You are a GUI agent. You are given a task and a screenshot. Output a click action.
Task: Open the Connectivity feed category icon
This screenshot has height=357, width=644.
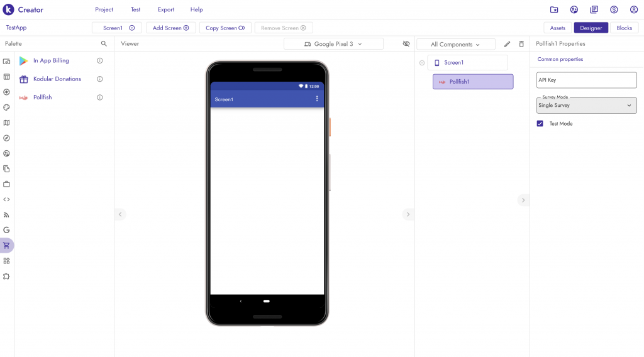point(6,215)
